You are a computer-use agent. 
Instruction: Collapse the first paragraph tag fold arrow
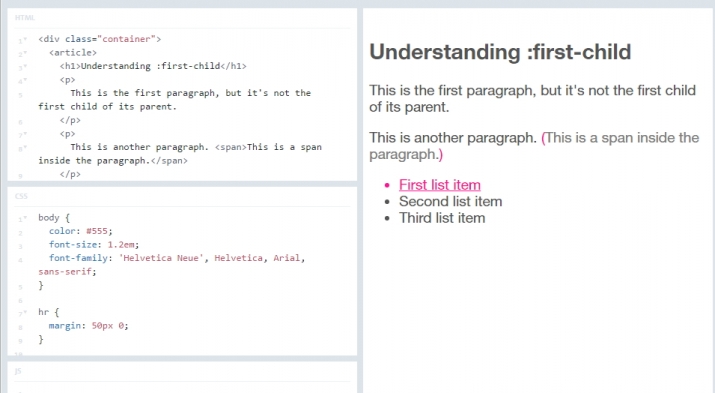26,80
